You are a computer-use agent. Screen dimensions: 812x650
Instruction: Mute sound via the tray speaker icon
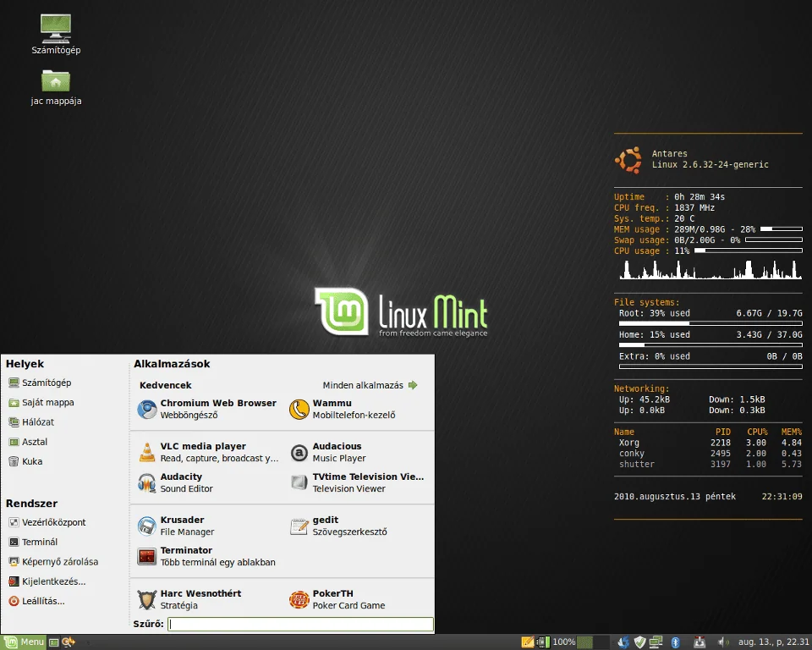coord(721,642)
